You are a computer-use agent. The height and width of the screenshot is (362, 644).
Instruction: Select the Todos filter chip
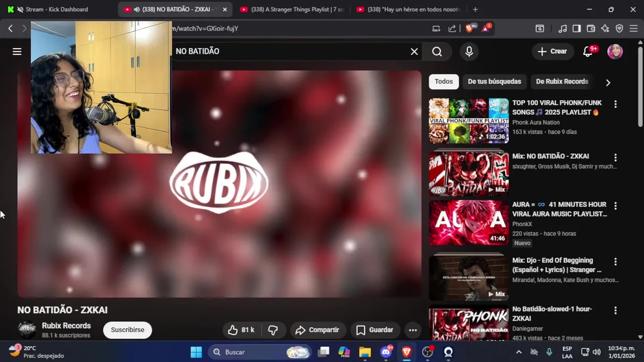[x=444, y=81]
